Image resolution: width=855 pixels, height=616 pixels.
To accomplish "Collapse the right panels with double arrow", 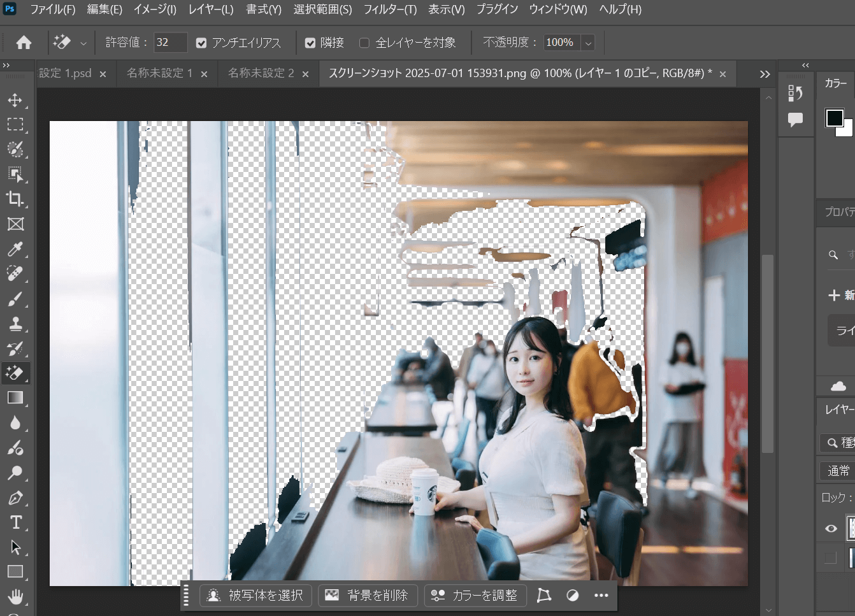I will (805, 65).
